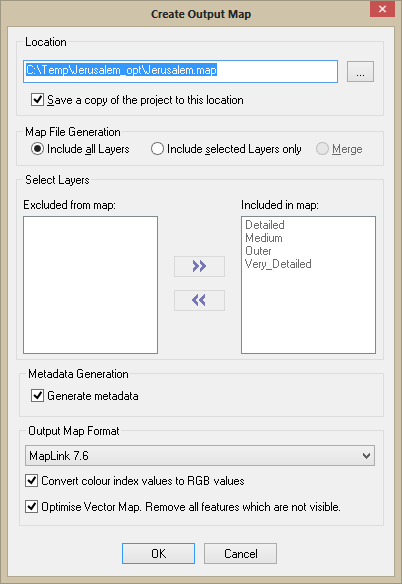Select the Merge radio button
This screenshot has width=402, height=584.
(x=322, y=149)
